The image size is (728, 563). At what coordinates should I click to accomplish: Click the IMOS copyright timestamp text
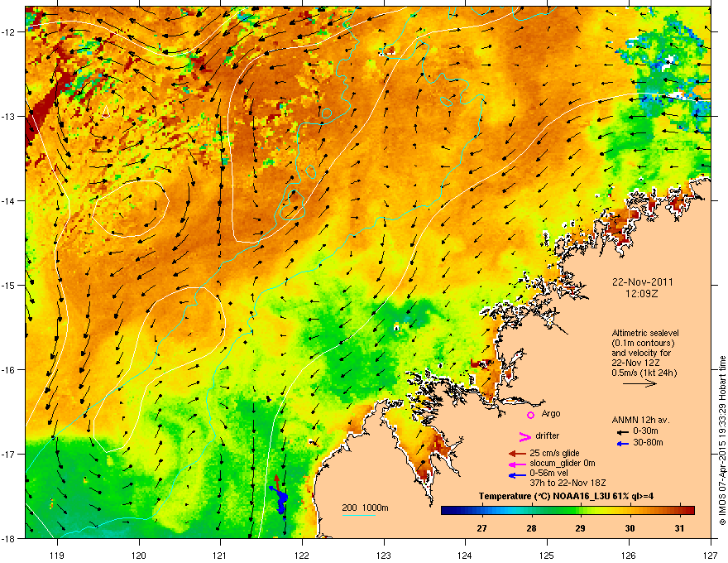[x=722, y=440]
